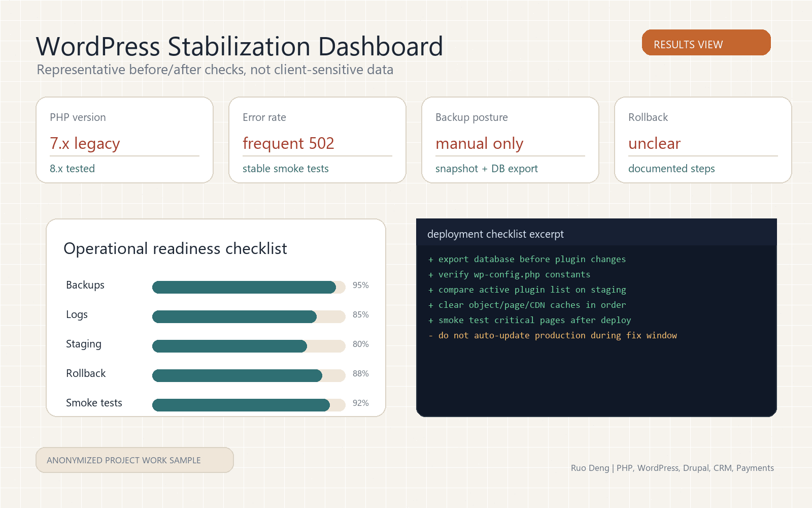Click the 'export database before plugin changes' line
Image resolution: width=812 pixels, height=508 pixels.
point(527,259)
